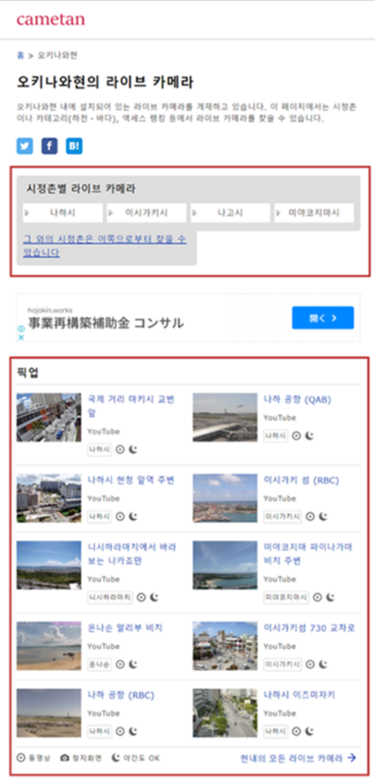This screenshot has width=375, height=783.
Task: Click moon icon for 나하시 이즈미자키
Action: pos(310,732)
